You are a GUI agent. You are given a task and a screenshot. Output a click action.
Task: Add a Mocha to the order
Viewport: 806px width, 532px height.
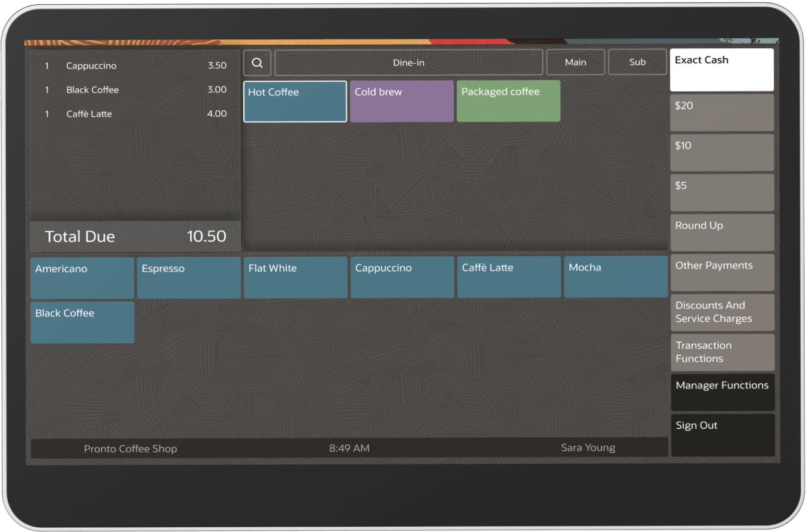click(x=615, y=276)
